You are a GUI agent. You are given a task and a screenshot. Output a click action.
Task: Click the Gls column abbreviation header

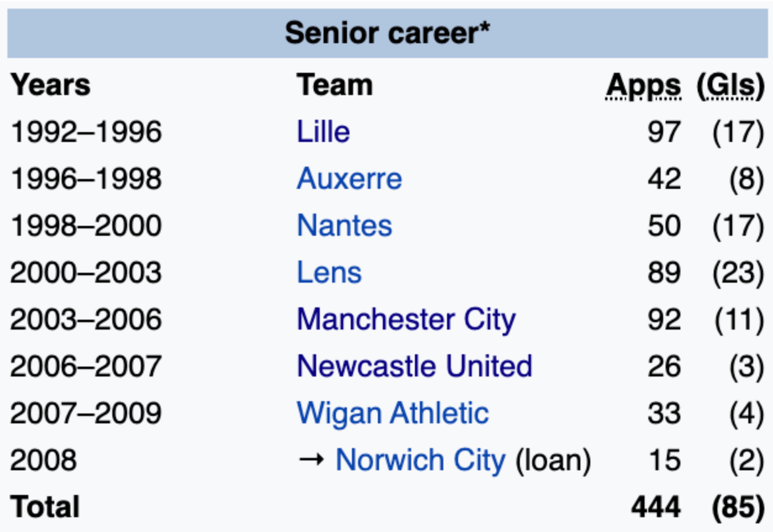pos(730,86)
